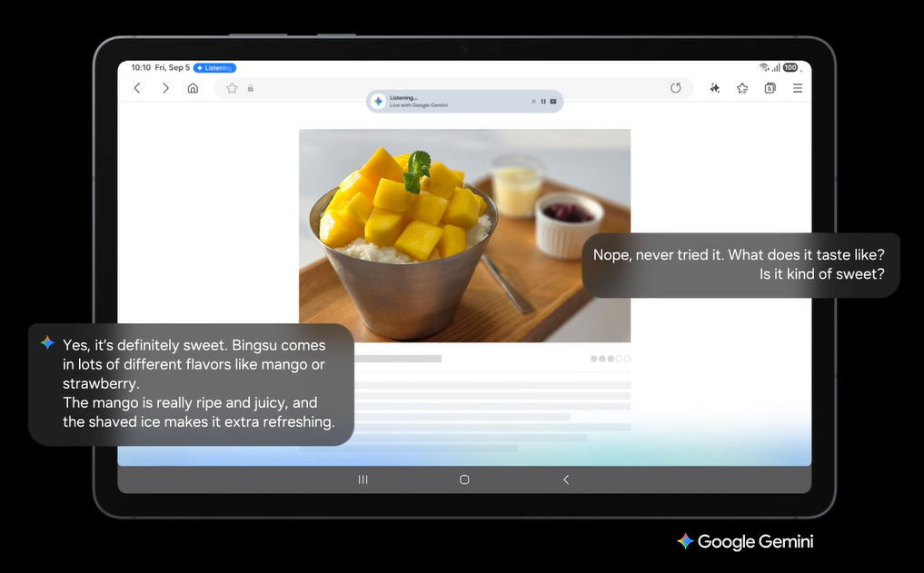Tap the blue Listening status chip

point(215,68)
